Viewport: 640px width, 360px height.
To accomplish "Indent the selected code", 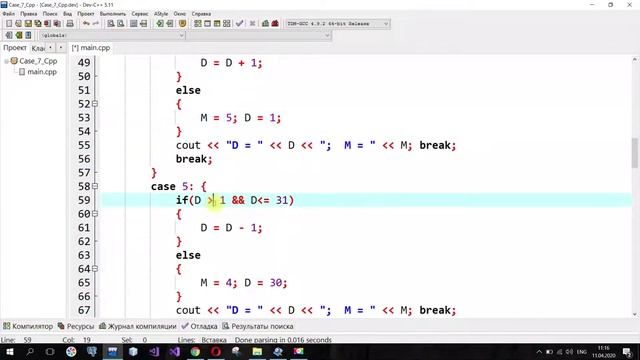I will [160, 24].
